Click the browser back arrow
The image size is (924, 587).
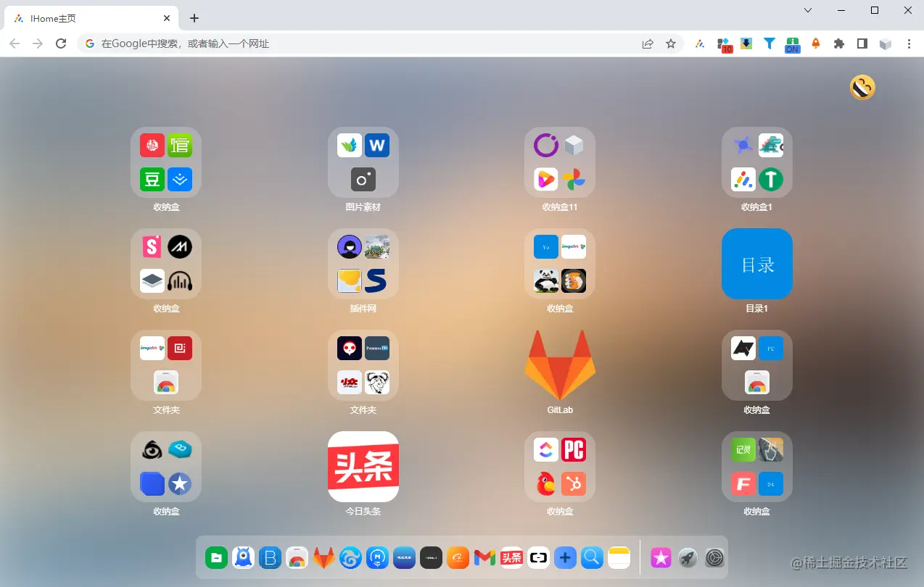tap(15, 43)
